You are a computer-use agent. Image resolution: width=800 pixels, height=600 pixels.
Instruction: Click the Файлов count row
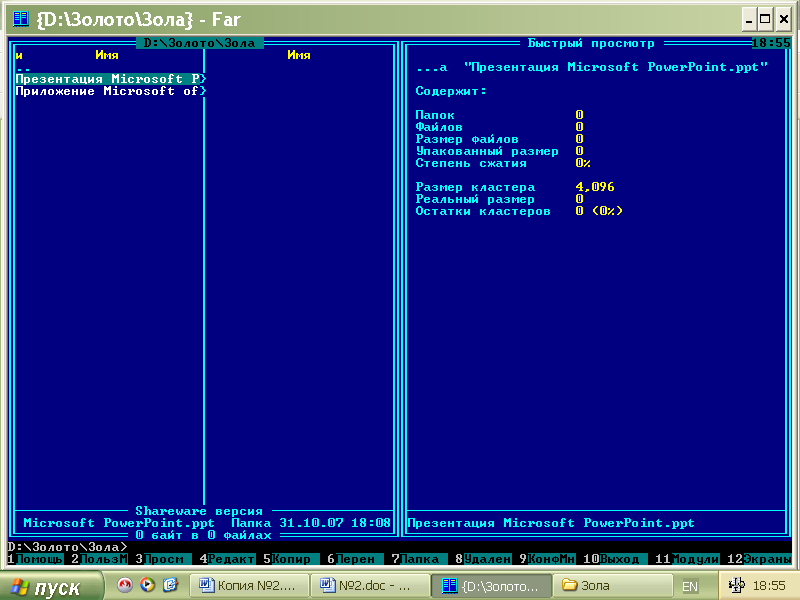[499, 127]
